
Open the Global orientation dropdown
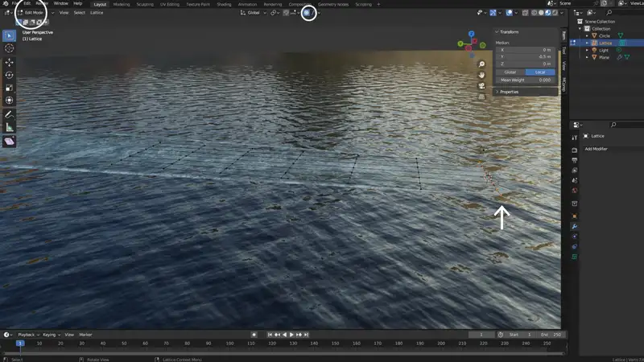click(254, 13)
